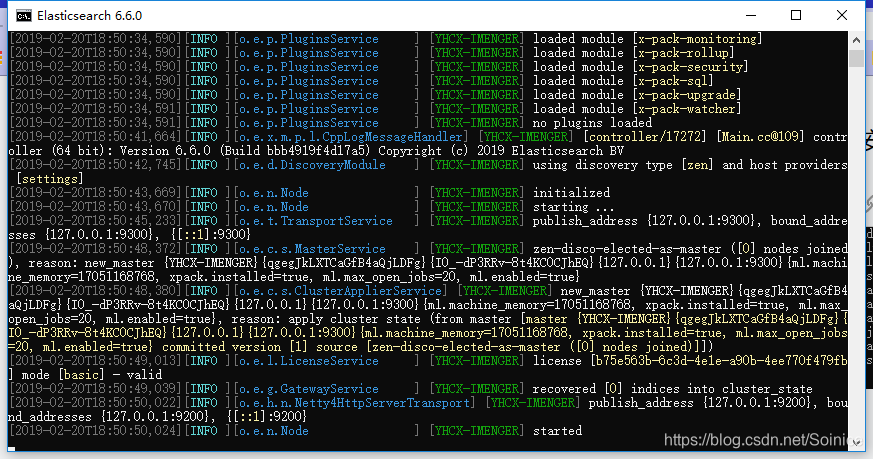Click the 'starting ...' log message

pyautogui.click(x=573, y=207)
